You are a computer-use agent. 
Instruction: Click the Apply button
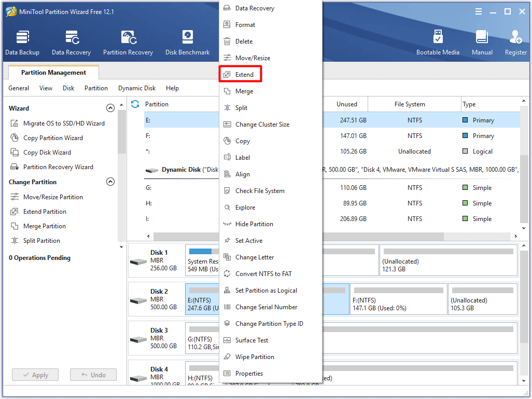(x=35, y=375)
